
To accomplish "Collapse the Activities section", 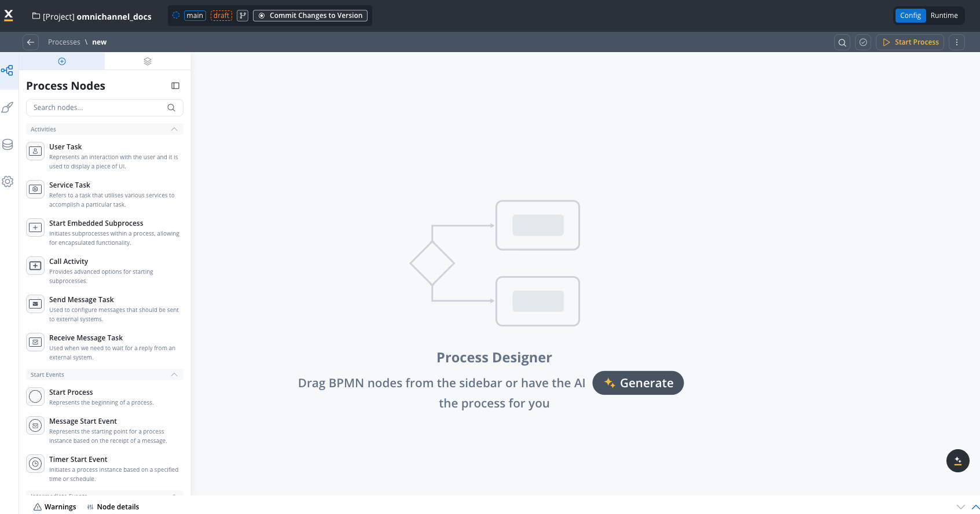I will [x=174, y=129].
